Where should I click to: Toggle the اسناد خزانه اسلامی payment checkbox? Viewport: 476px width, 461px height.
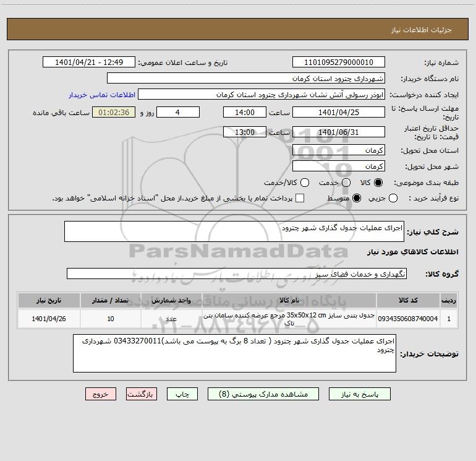[300, 198]
